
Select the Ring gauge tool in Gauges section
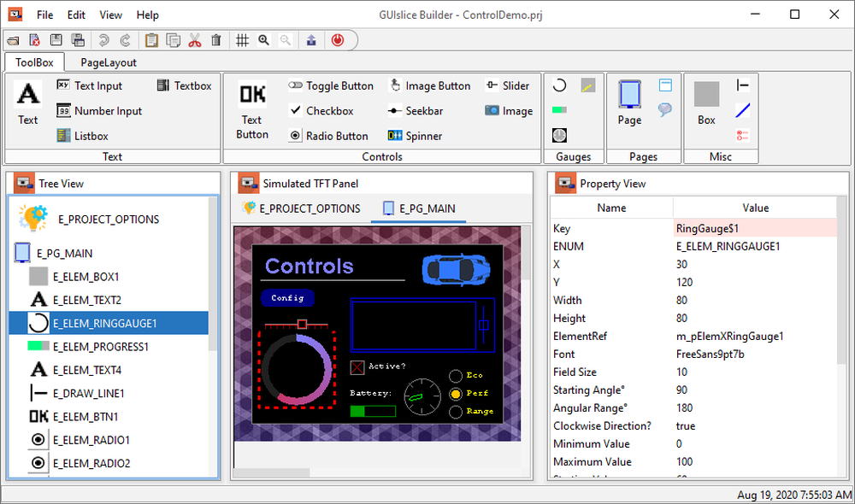pos(558,85)
